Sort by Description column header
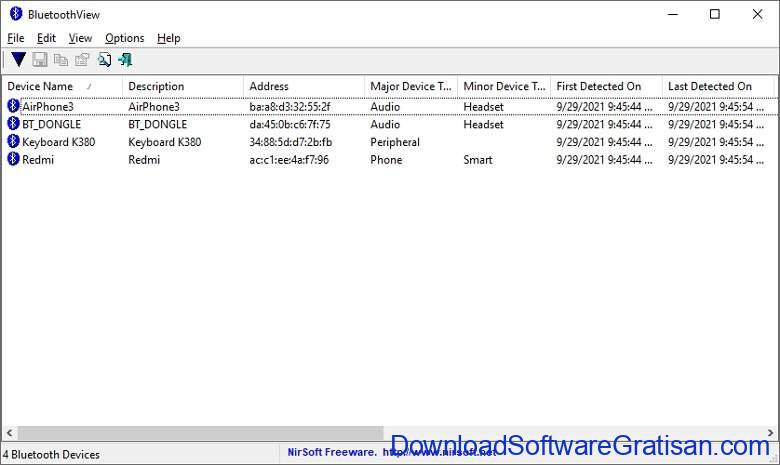This screenshot has height=465, width=780. click(183, 87)
